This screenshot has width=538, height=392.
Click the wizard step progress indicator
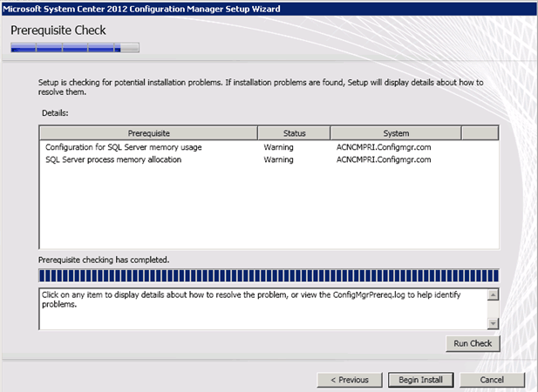click(x=75, y=48)
